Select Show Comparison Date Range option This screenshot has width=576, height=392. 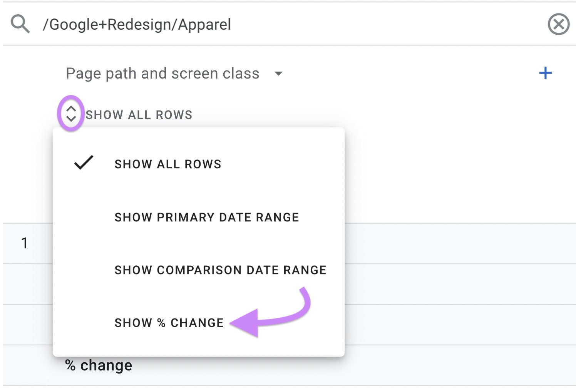pyautogui.click(x=220, y=270)
